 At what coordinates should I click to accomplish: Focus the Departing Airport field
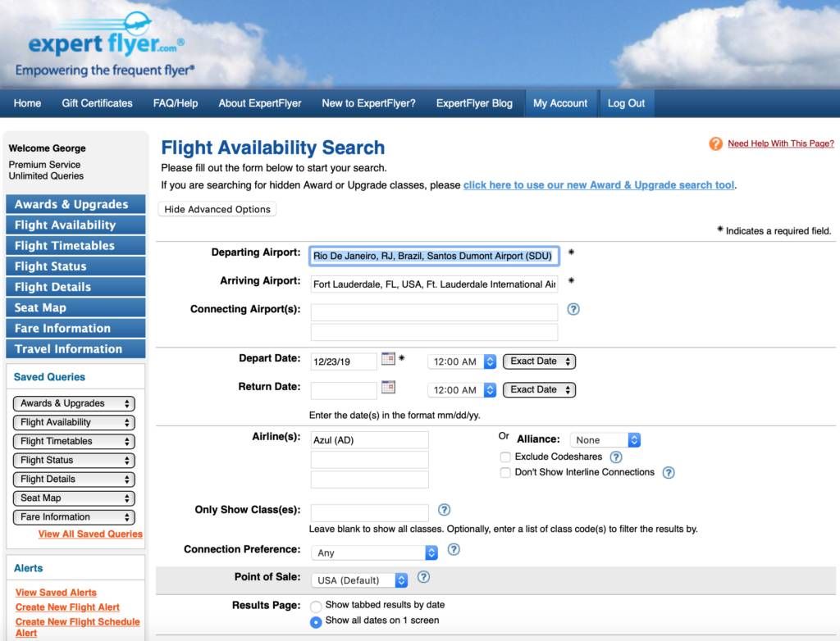click(434, 256)
